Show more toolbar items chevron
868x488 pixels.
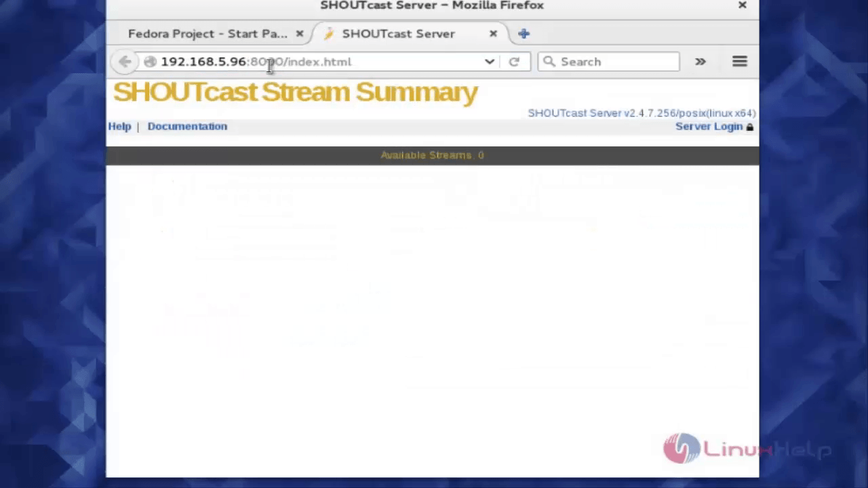pyautogui.click(x=701, y=62)
